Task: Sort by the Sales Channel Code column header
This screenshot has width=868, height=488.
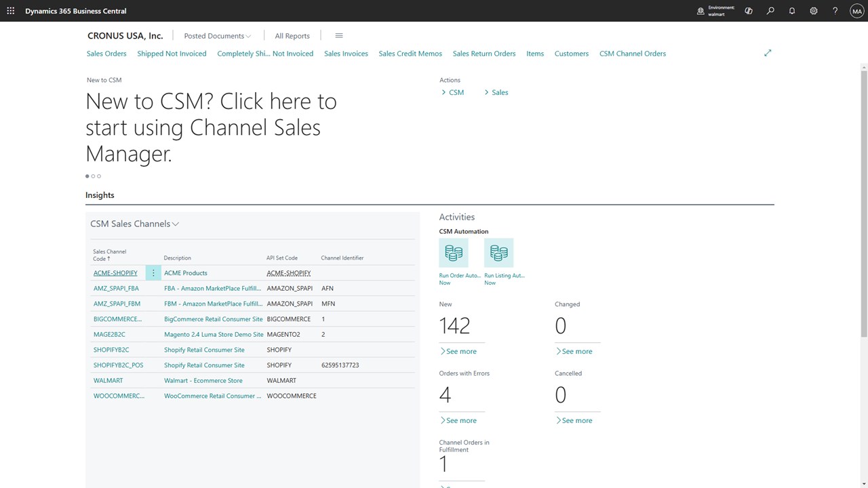Action: (110, 255)
